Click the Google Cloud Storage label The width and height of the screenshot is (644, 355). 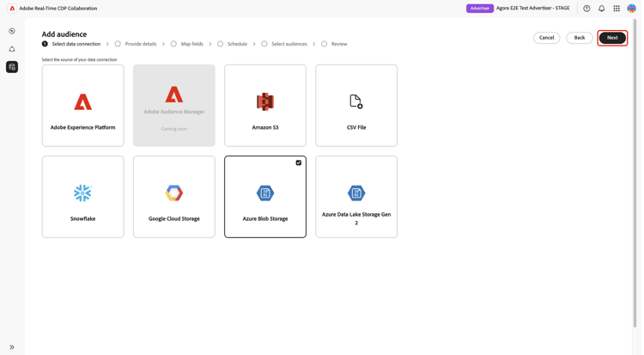coord(173,219)
